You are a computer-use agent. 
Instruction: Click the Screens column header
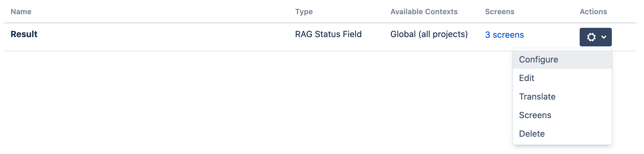click(500, 12)
